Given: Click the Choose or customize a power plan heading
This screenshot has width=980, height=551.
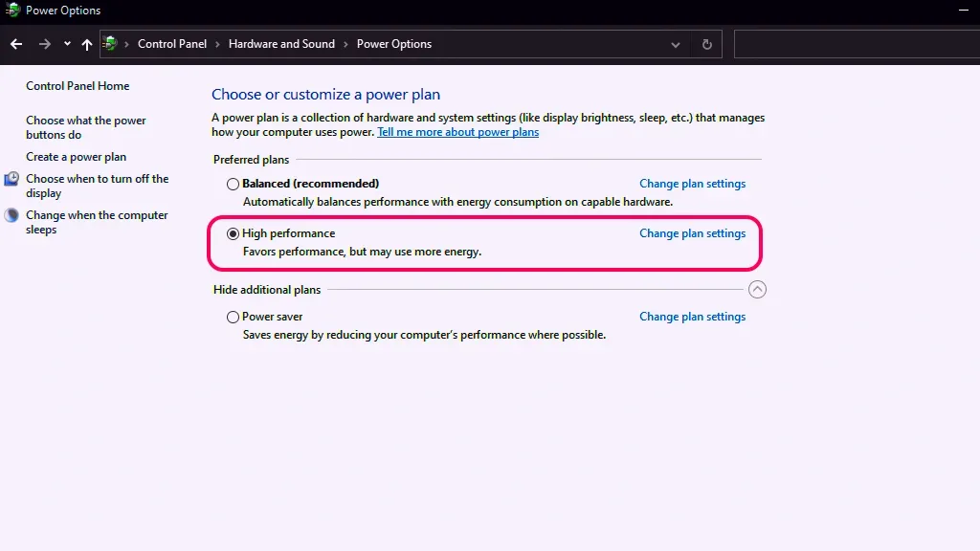Looking at the screenshot, I should coord(325,95).
